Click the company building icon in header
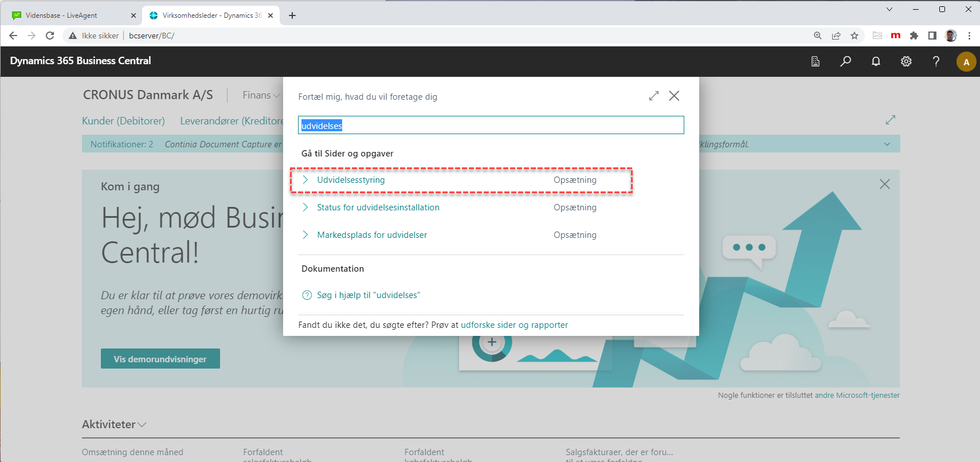This screenshot has width=980, height=462. pos(816,61)
